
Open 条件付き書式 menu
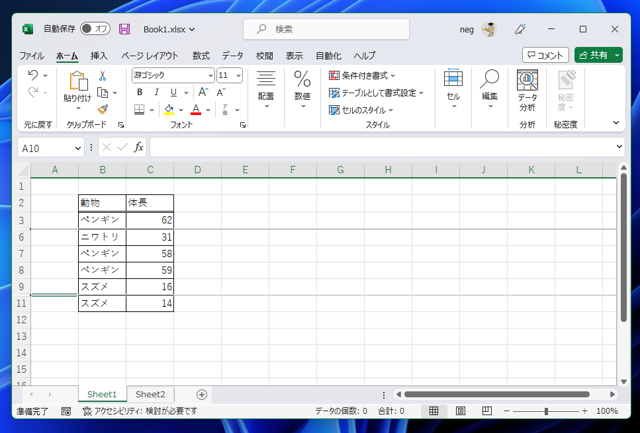362,75
